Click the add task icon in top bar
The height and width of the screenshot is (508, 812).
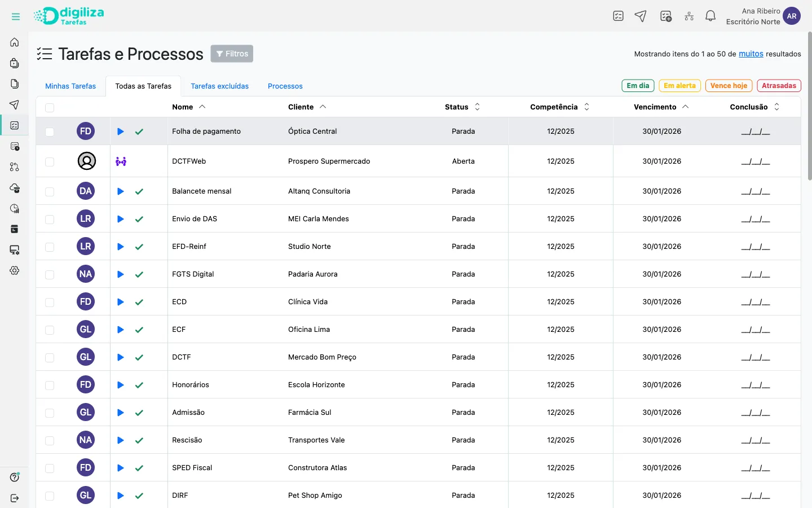[x=666, y=16]
